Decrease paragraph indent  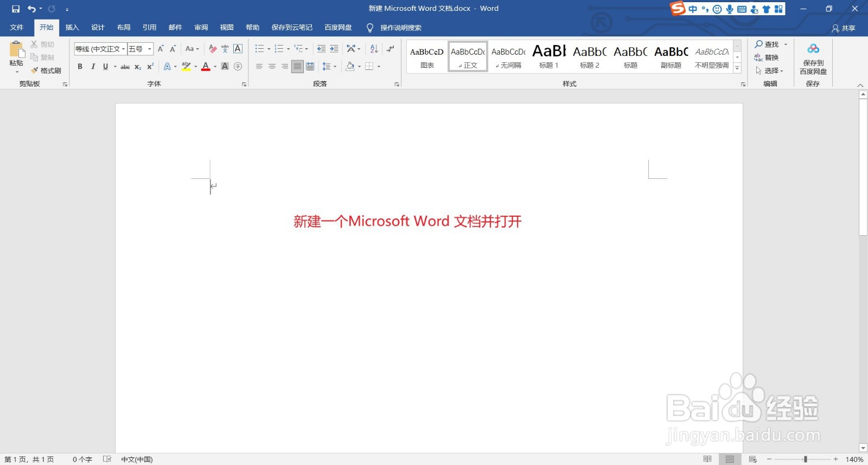tap(321, 49)
